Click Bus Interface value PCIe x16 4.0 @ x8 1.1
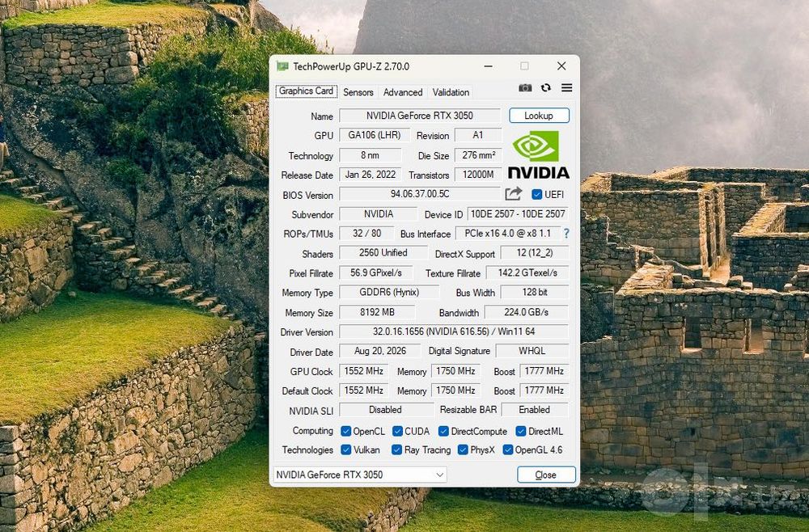The height and width of the screenshot is (532, 809). click(508, 234)
